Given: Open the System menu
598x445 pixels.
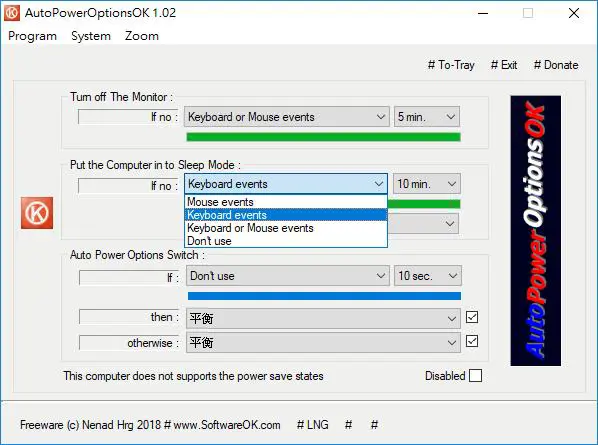Looking at the screenshot, I should point(91,36).
